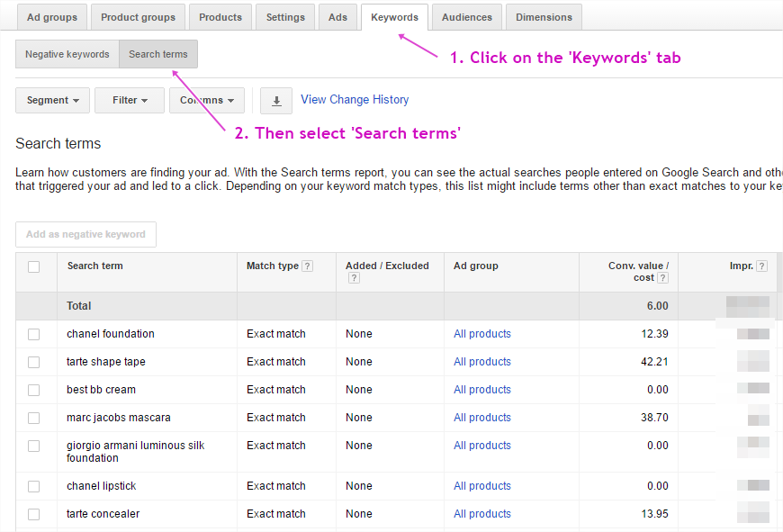The width and height of the screenshot is (783, 532).
Task: Check the box for chanel foundation
Action: (34, 334)
